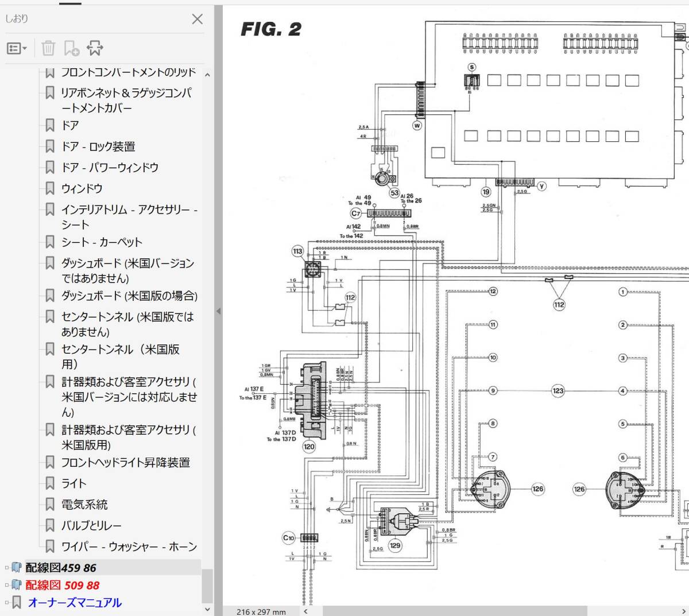Select the シート - カーペット bookmark
Viewport: 689px width, 616px height.
point(102,242)
